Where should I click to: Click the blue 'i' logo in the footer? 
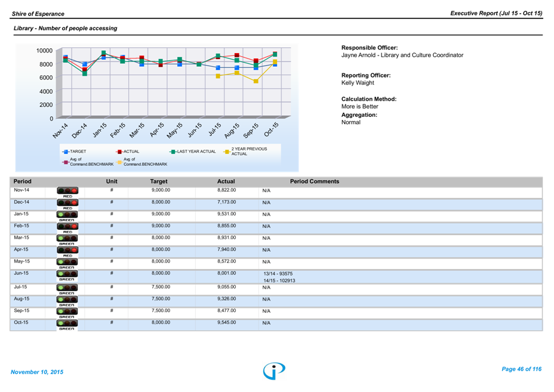click(274, 371)
